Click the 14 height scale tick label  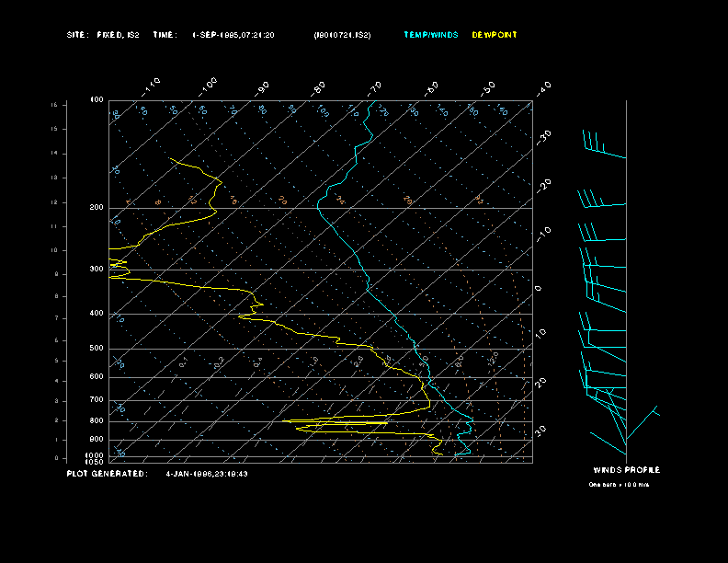coord(54,154)
